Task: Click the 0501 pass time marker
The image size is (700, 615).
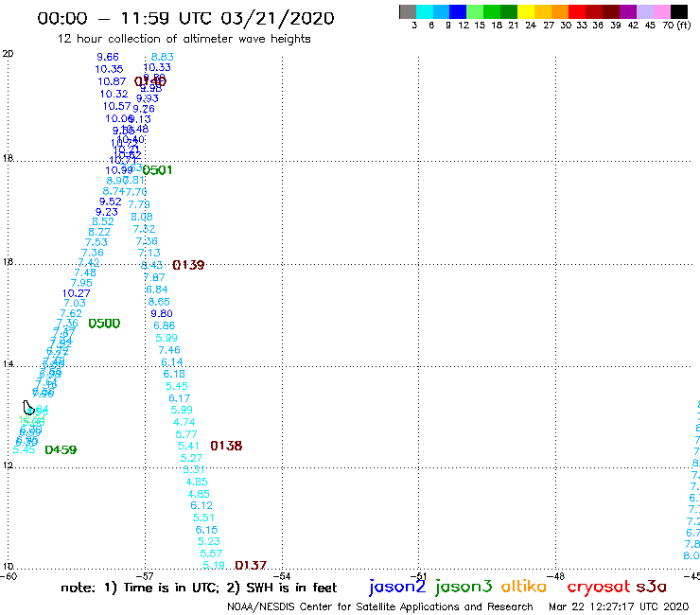Action: [x=157, y=170]
